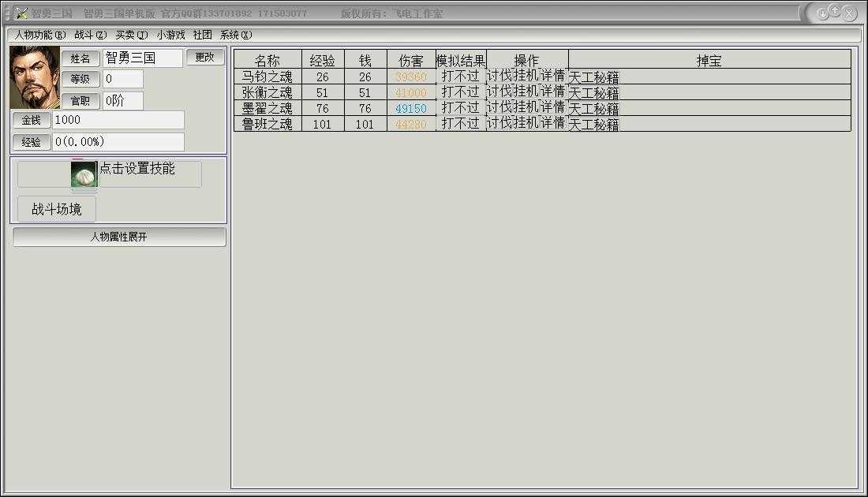The image size is (868, 497).
Task: Open the 系统 menu
Action: pos(235,35)
